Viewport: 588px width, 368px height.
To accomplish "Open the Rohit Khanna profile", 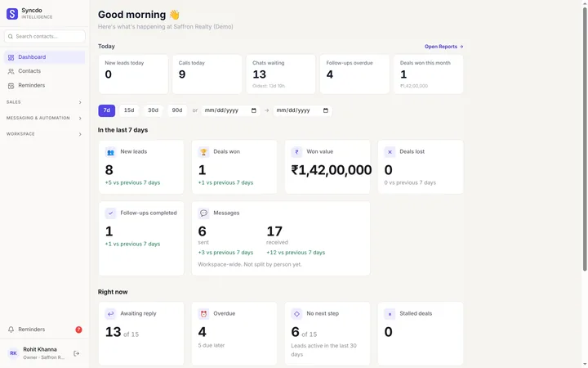I will [40, 353].
